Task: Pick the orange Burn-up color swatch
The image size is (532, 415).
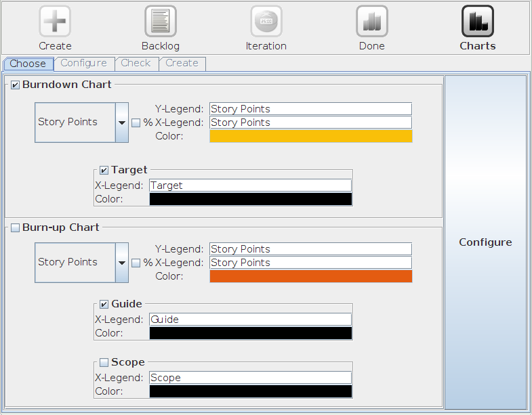Action: (x=311, y=276)
